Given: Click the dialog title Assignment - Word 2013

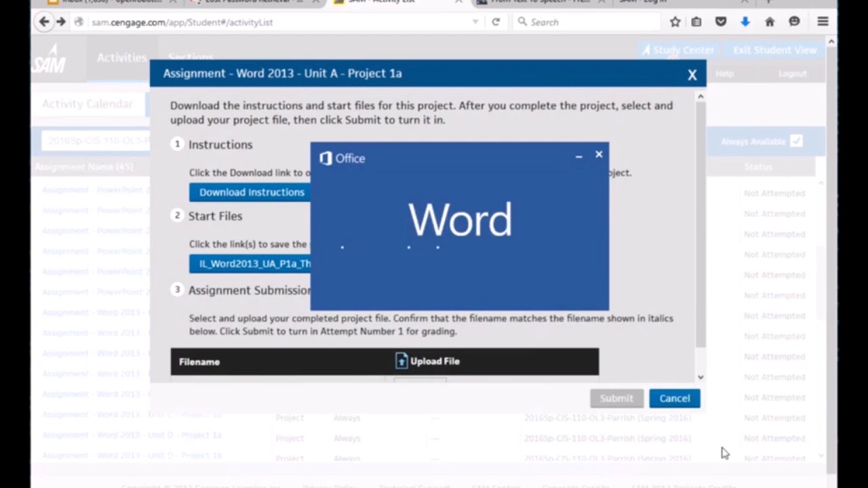Looking at the screenshot, I should [282, 73].
